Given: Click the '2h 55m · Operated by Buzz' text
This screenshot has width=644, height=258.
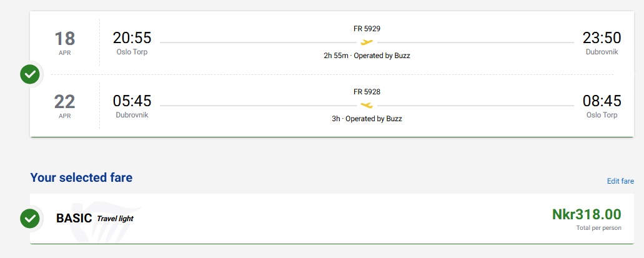Looking at the screenshot, I should click(x=367, y=56).
